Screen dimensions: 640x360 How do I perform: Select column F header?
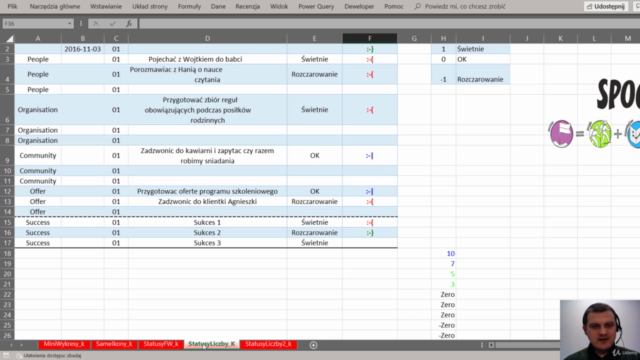point(370,38)
